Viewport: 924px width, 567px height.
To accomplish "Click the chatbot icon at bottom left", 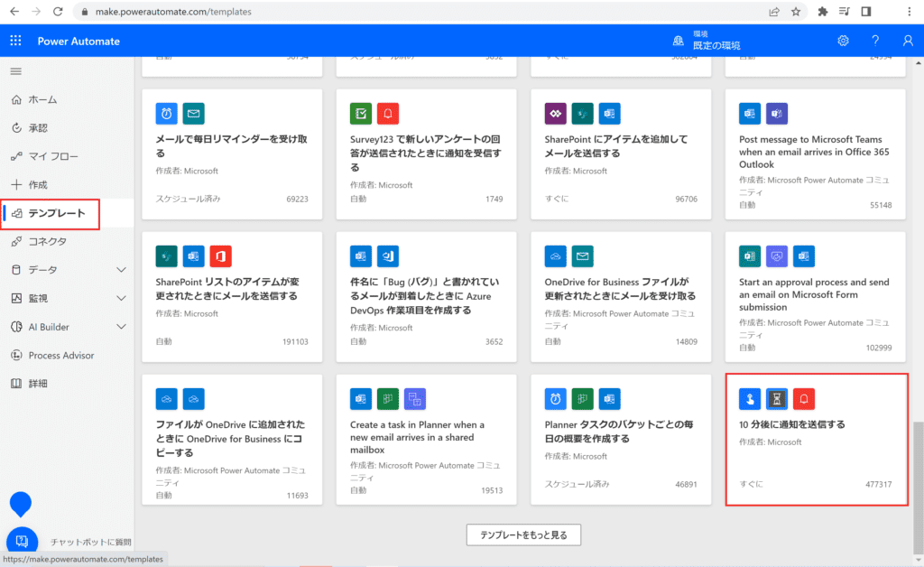I will click(x=22, y=542).
